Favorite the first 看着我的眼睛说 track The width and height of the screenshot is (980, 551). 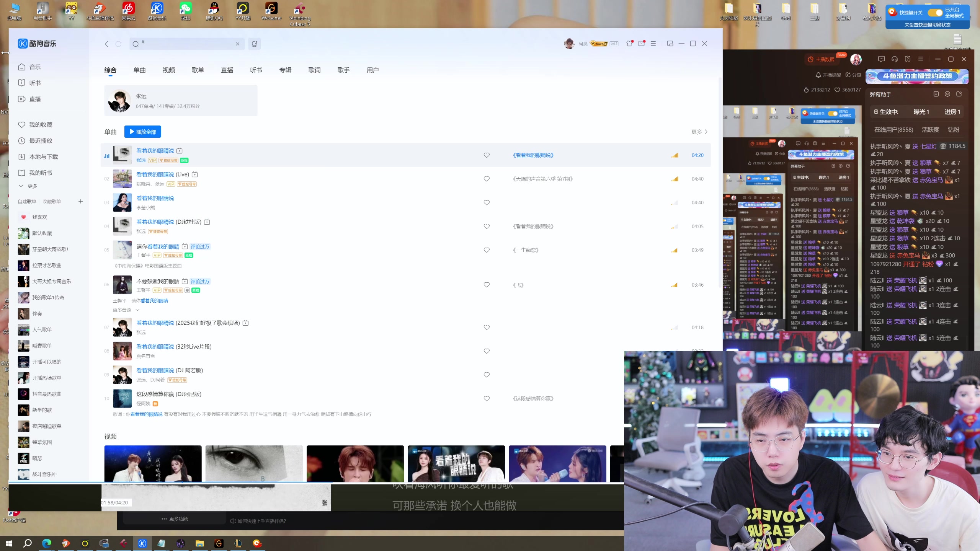coord(487,155)
